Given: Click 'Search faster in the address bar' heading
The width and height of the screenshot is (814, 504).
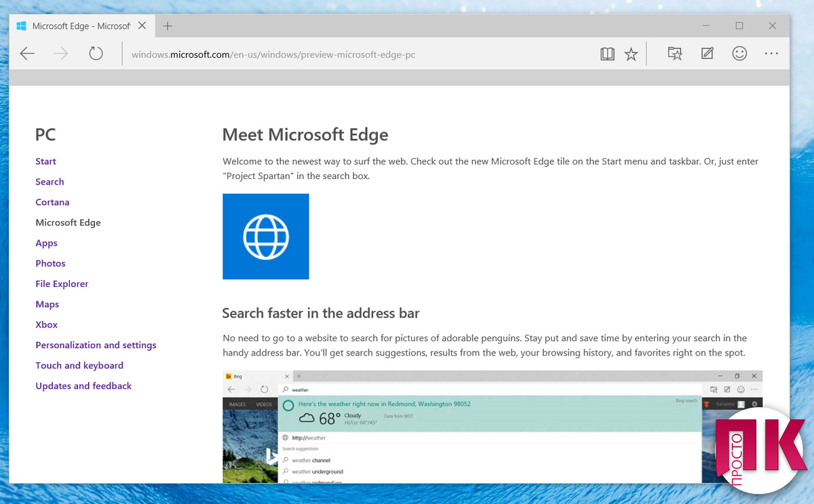Looking at the screenshot, I should coord(321,313).
